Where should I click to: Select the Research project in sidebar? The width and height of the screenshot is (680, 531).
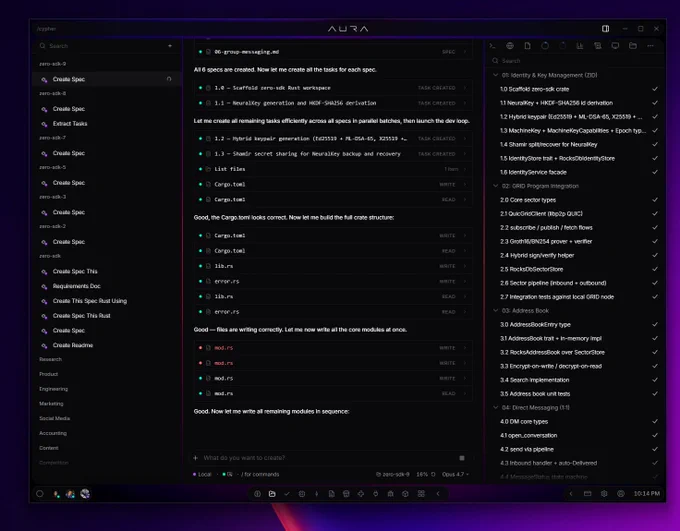tap(50, 359)
